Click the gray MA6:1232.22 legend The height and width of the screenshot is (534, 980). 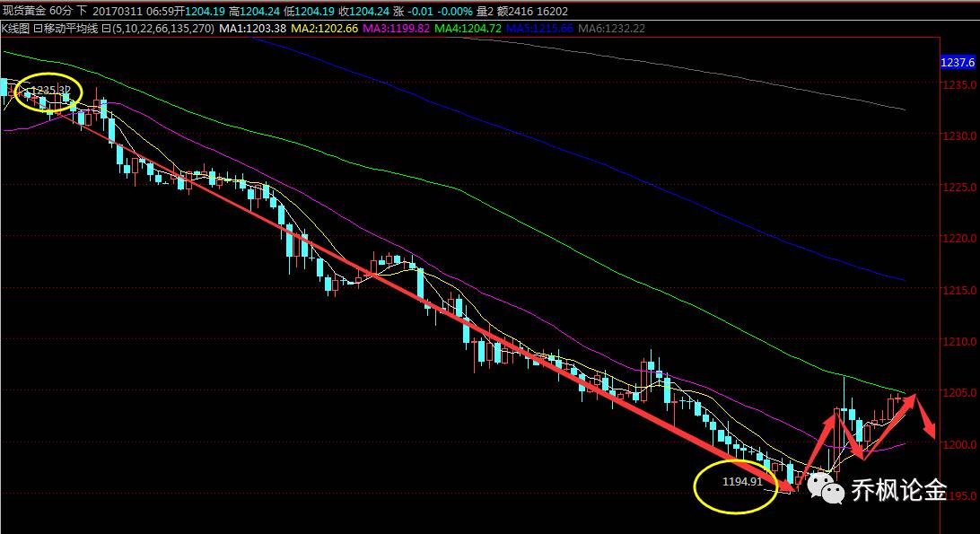click(x=611, y=28)
